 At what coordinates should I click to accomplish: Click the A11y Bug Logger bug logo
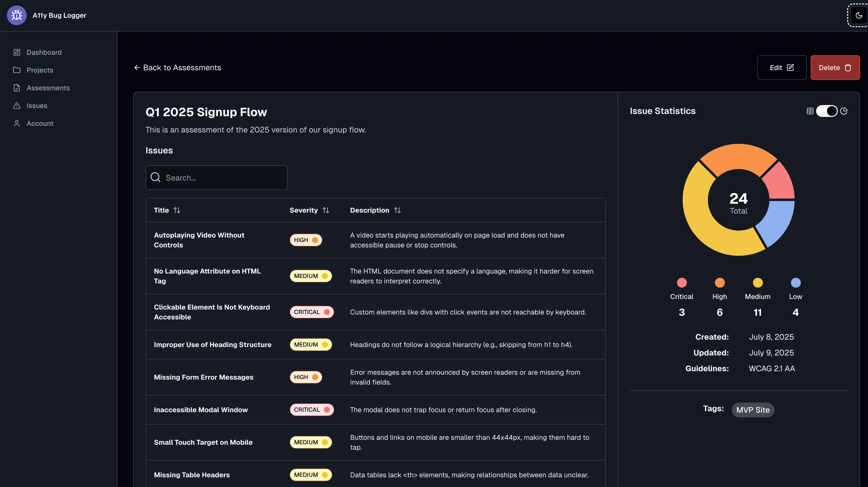point(16,15)
